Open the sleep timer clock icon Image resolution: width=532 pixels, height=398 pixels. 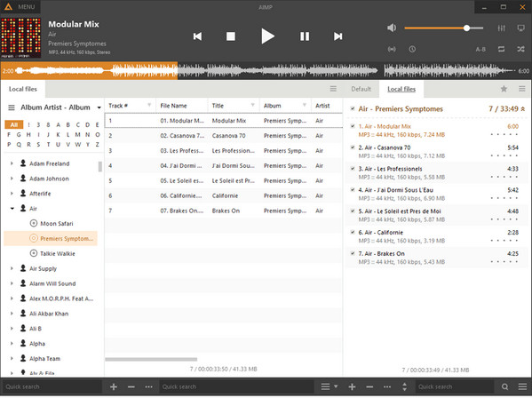coord(412,49)
